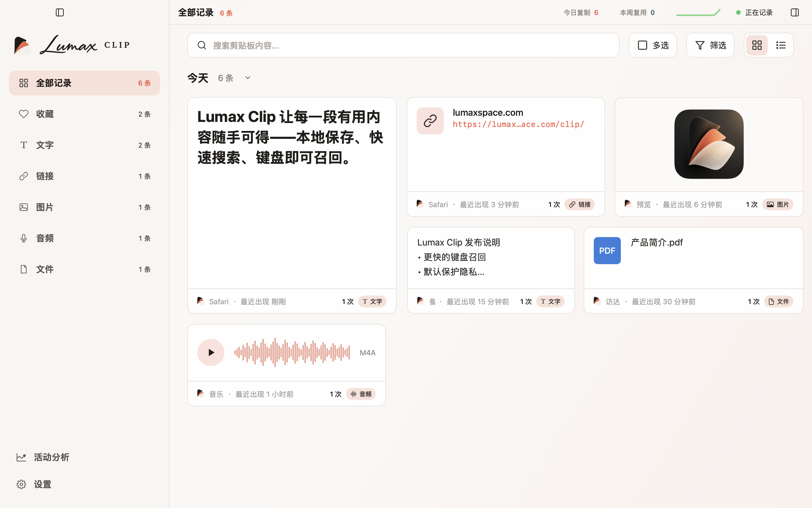Open the 筛选 filter button
812x508 pixels.
(x=710, y=45)
